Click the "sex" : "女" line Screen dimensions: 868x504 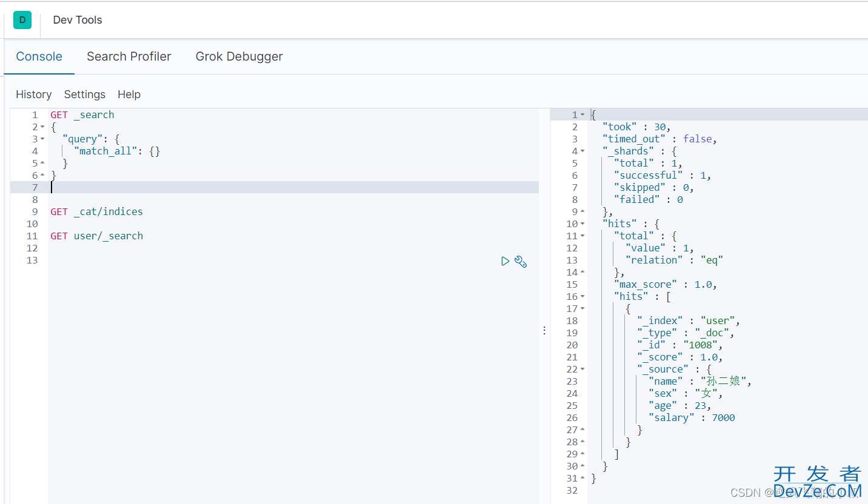pos(686,393)
